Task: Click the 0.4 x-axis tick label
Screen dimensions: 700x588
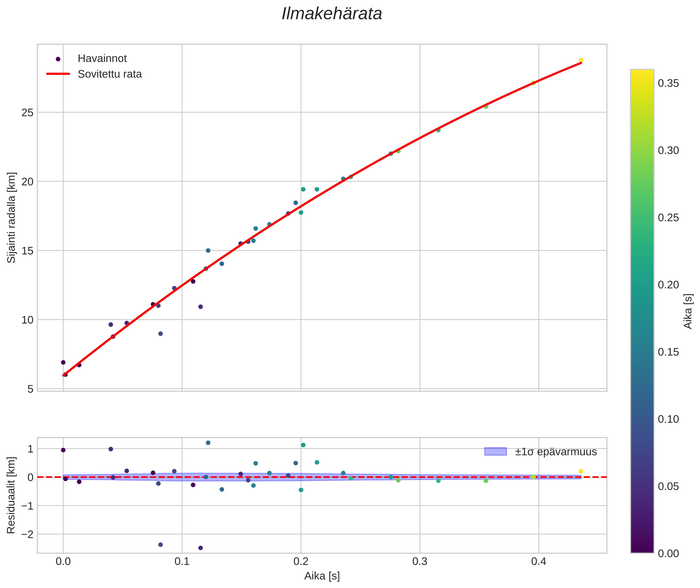Action: tap(539, 561)
